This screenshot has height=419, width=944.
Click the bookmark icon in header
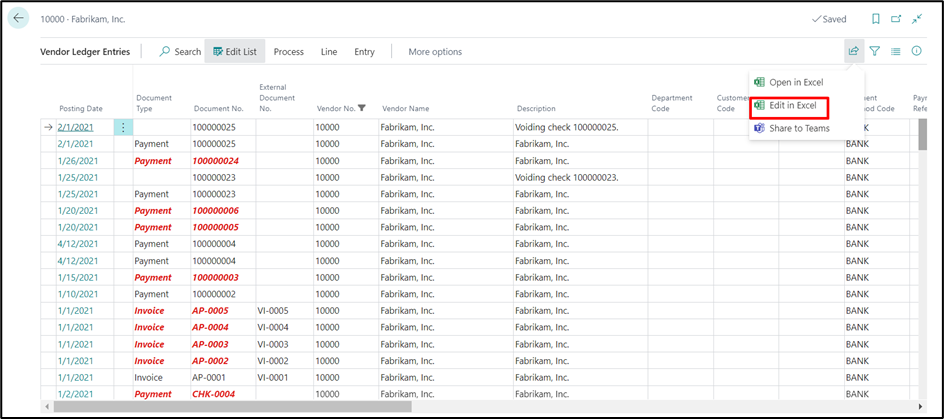tap(876, 19)
